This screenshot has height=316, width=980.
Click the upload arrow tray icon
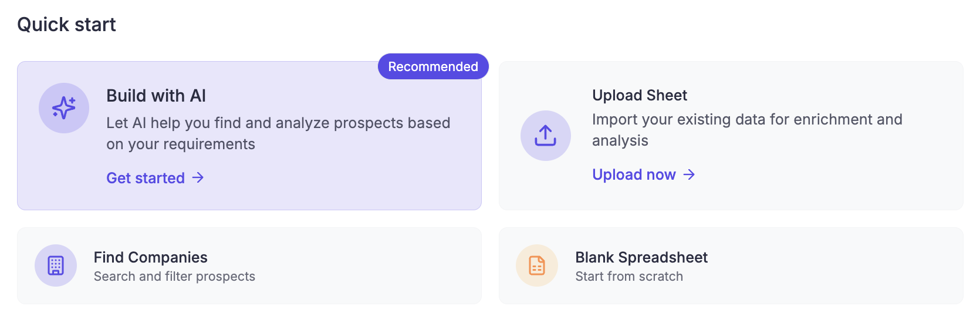coord(545,136)
